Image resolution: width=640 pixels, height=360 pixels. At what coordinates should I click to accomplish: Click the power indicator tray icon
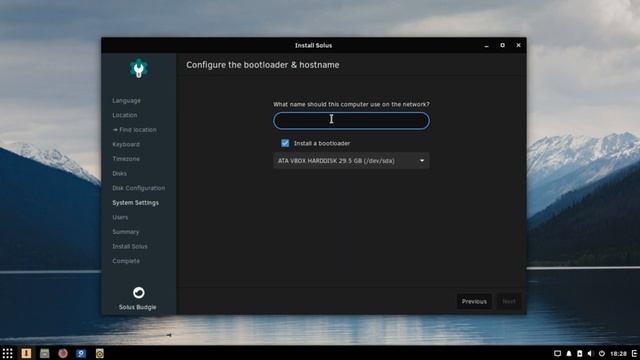(602, 353)
